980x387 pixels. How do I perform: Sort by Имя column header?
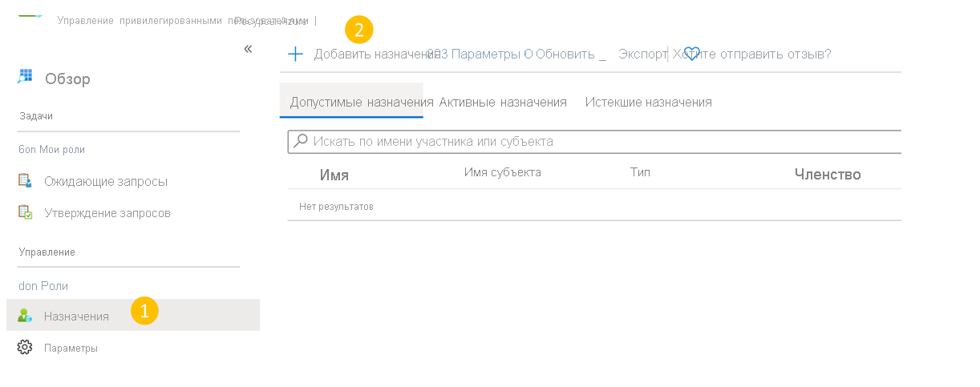pyautogui.click(x=334, y=175)
